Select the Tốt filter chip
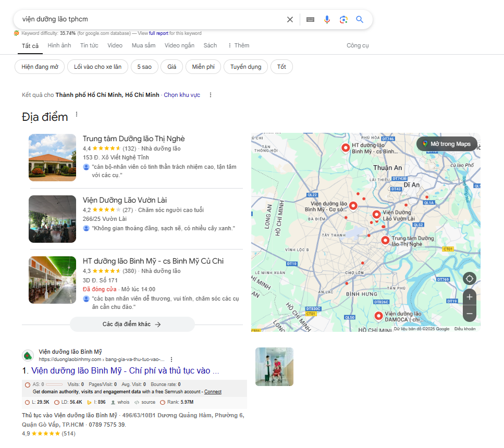Image resolution: width=504 pixels, height=448 pixels. click(281, 67)
